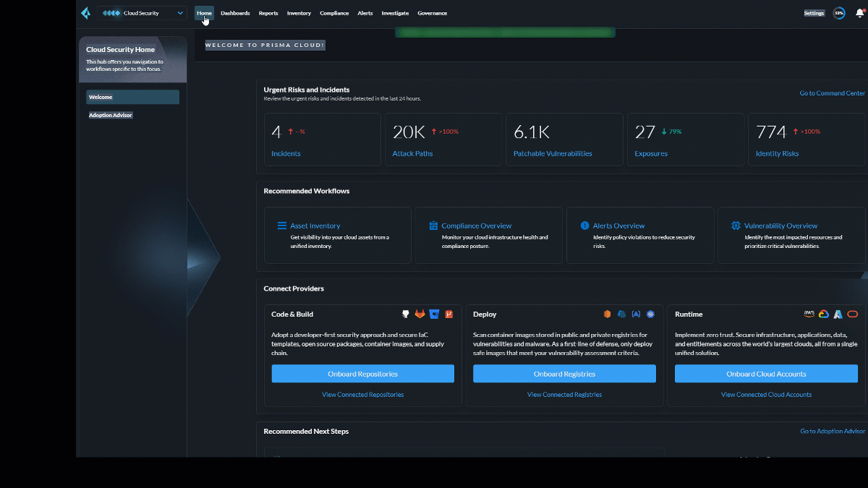Viewport: 868px width, 488px height.
Task: Open the Attack Paths card
Action: [x=443, y=140]
